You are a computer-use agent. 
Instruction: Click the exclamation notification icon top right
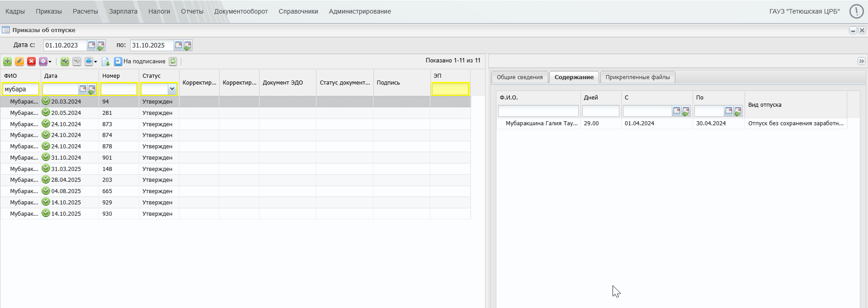tap(856, 11)
